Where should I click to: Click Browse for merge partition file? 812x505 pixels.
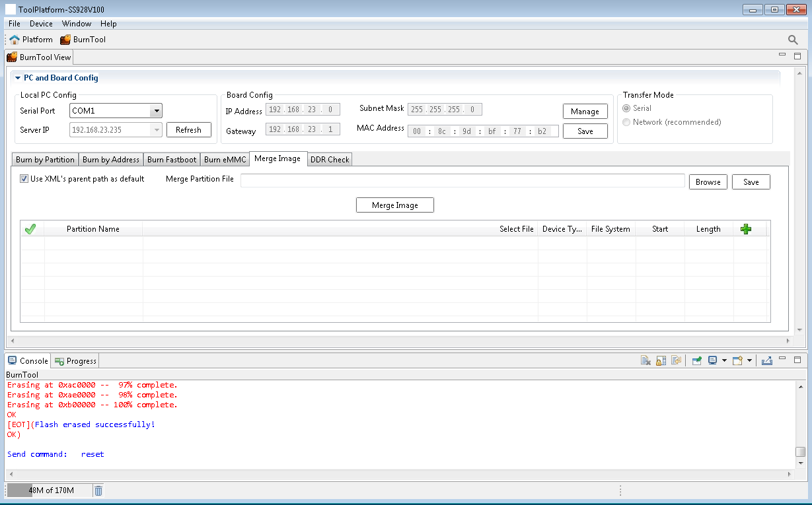coord(708,182)
